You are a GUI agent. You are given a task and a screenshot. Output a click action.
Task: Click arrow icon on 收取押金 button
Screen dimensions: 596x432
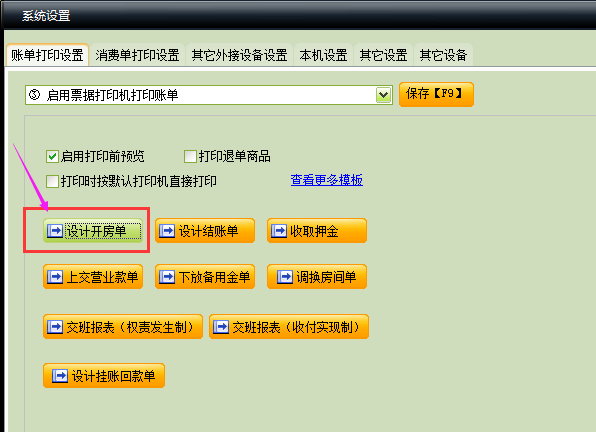coord(279,230)
